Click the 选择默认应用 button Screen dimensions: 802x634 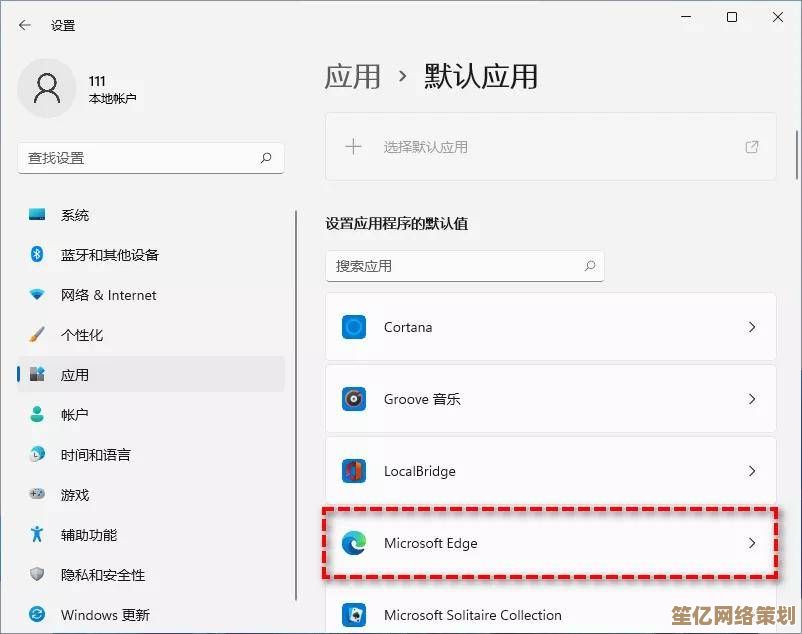coord(550,146)
